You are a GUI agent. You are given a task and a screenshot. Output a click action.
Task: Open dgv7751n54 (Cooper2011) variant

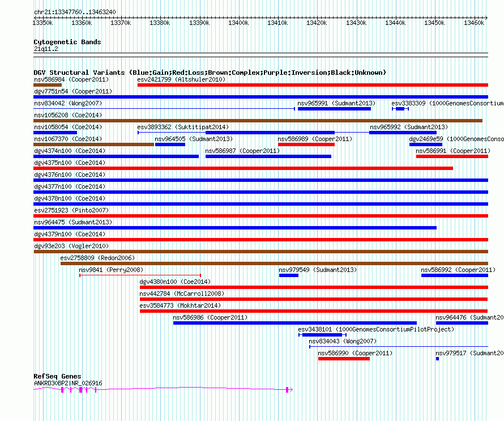point(260,97)
